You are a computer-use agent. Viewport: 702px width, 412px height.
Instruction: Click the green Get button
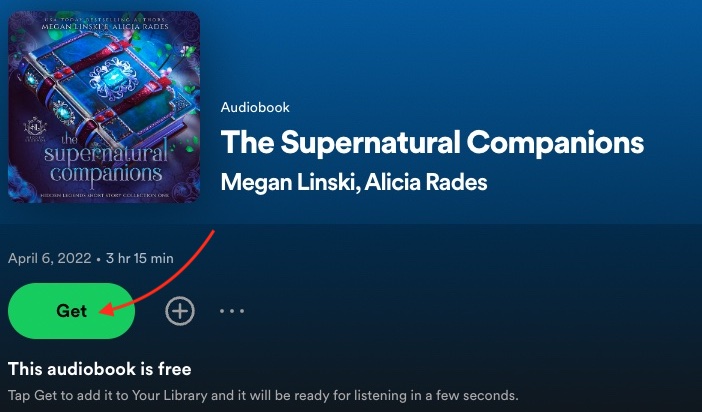pyautogui.click(x=71, y=310)
